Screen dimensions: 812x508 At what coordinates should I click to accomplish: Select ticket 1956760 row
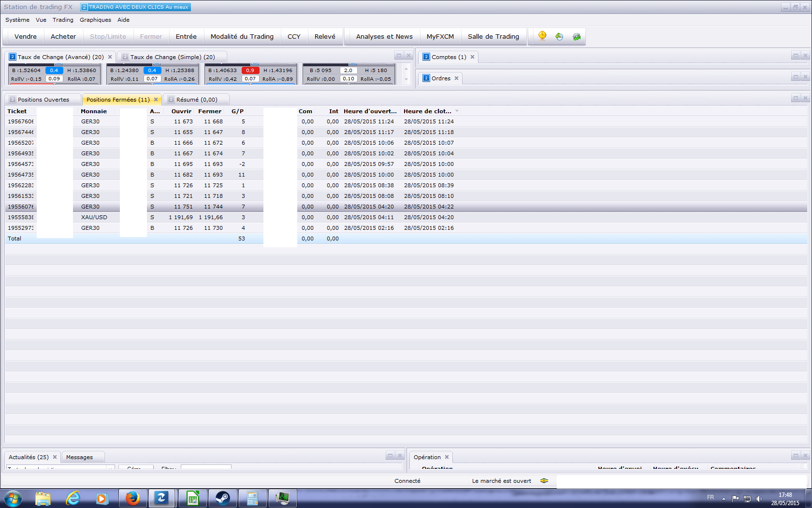(x=406, y=121)
